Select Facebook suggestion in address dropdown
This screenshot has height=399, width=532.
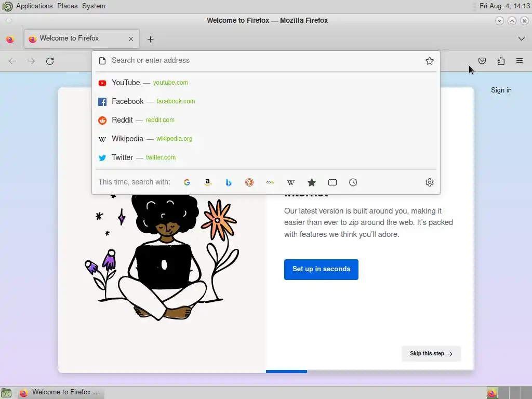266,101
